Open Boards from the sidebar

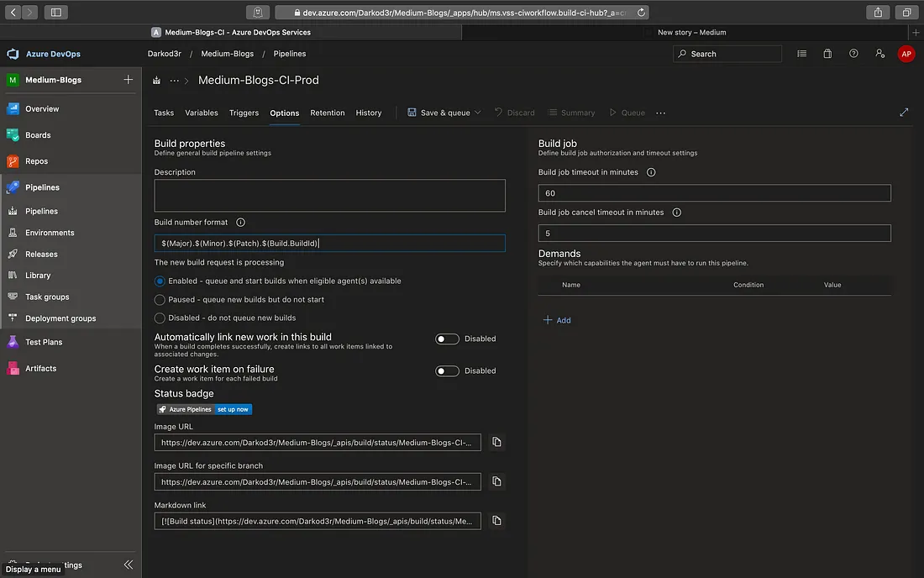point(38,135)
